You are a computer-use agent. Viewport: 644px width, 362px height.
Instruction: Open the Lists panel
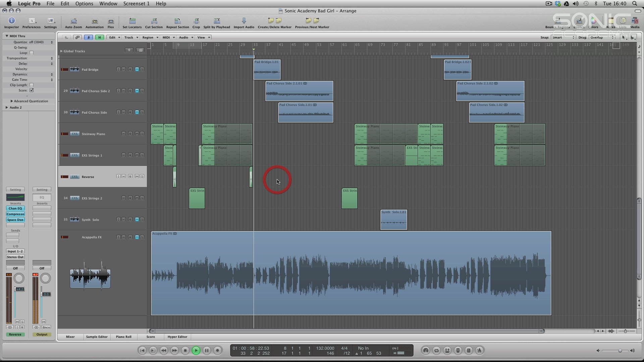tap(623, 23)
